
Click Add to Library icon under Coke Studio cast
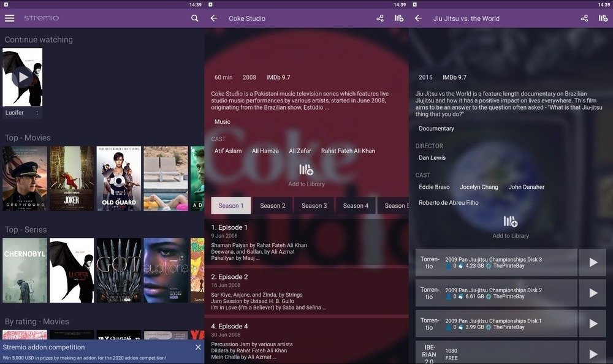point(306,170)
